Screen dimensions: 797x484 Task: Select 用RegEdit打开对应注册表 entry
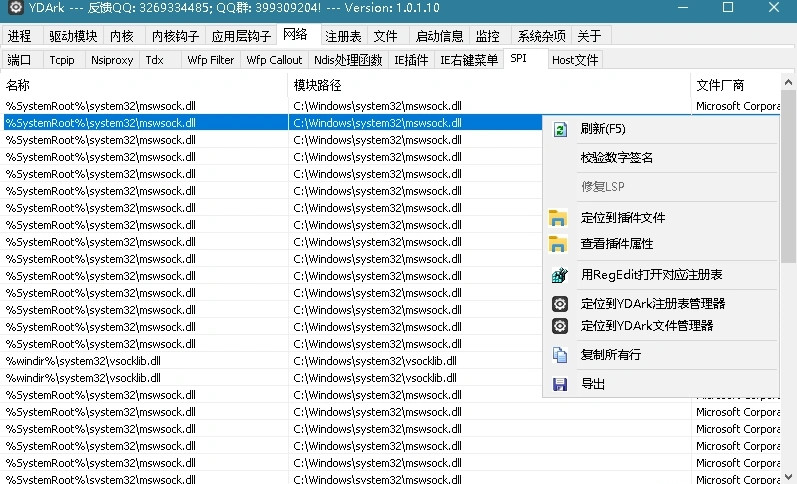coord(661,275)
